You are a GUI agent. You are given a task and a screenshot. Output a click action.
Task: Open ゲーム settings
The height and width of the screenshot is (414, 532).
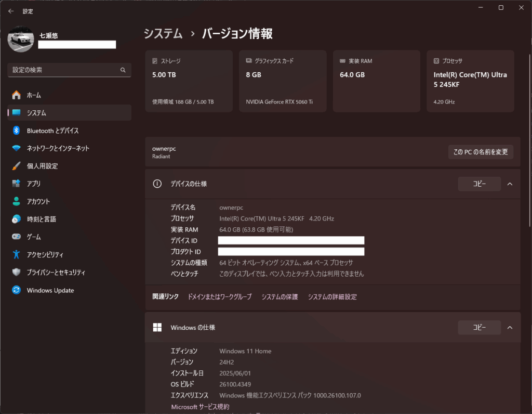tap(69, 237)
